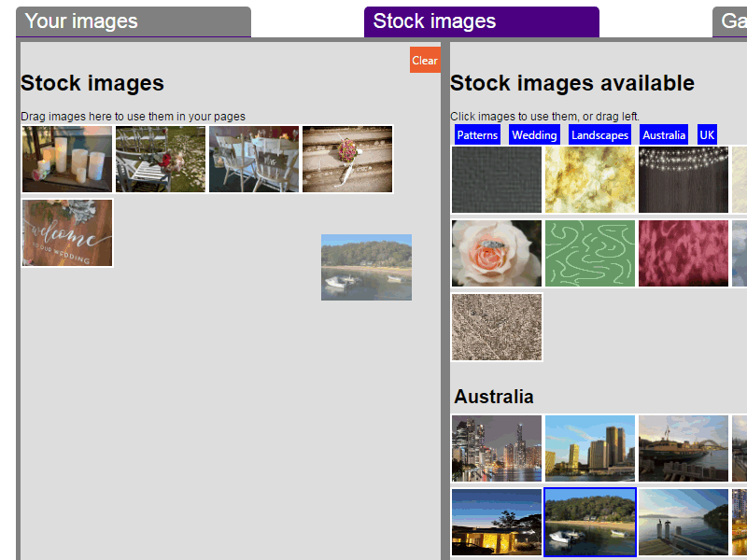Show the Landscapes category
The height and width of the screenshot is (560, 747).
pos(599,134)
